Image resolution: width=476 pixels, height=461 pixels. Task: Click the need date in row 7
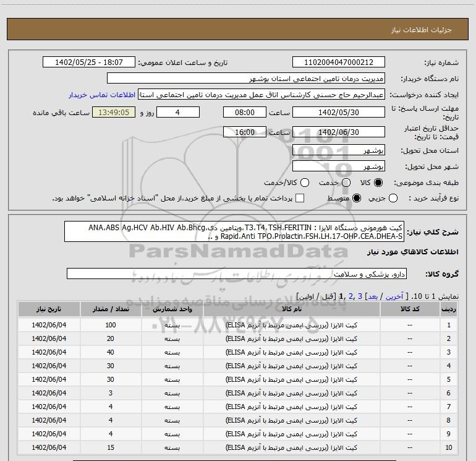pyautogui.click(x=49, y=407)
